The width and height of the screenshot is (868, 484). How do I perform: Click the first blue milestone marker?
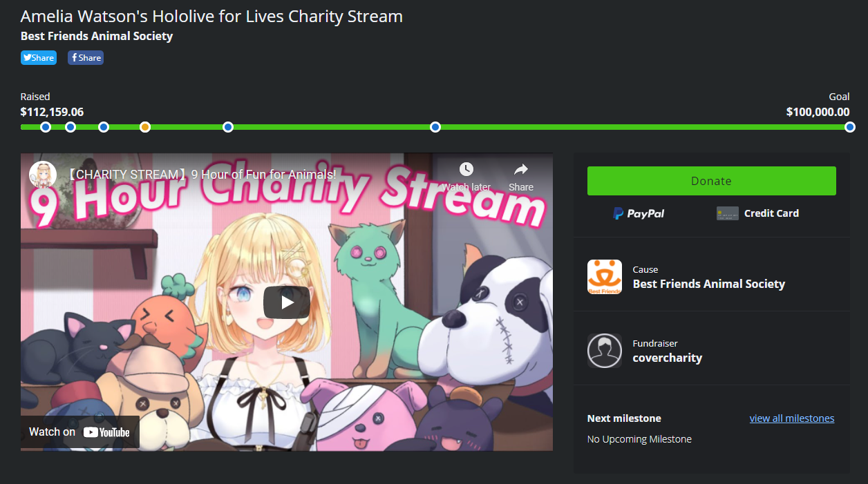point(46,127)
